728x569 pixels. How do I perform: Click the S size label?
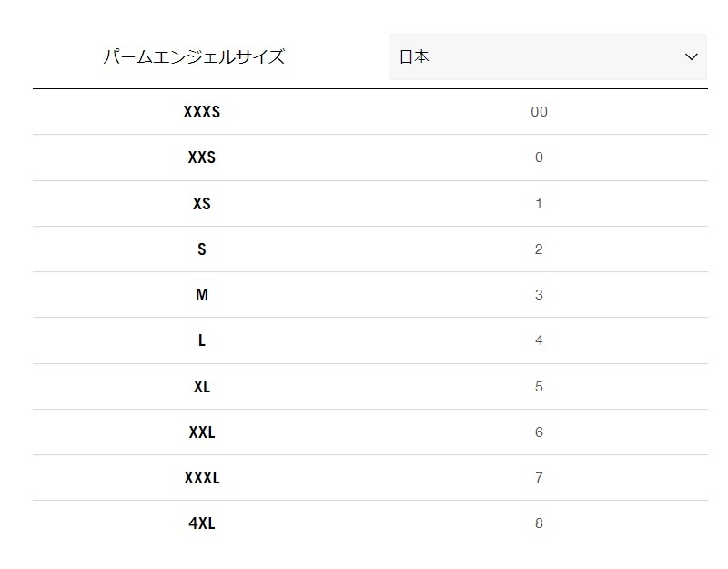click(201, 249)
